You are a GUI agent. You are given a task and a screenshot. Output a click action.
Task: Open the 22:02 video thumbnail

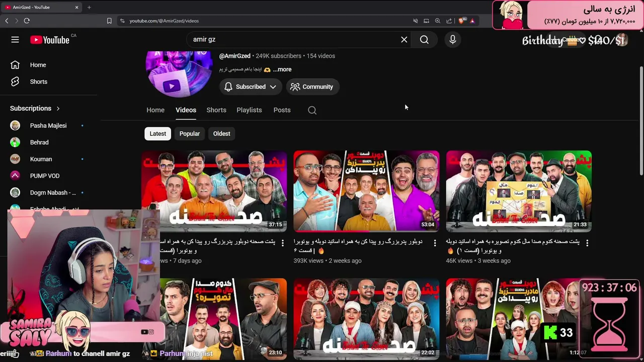[366, 319]
